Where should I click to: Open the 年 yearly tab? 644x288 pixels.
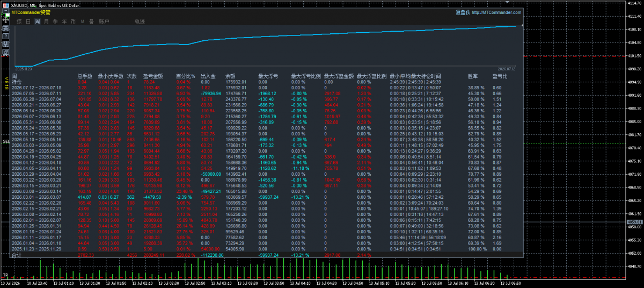[x=64, y=21]
